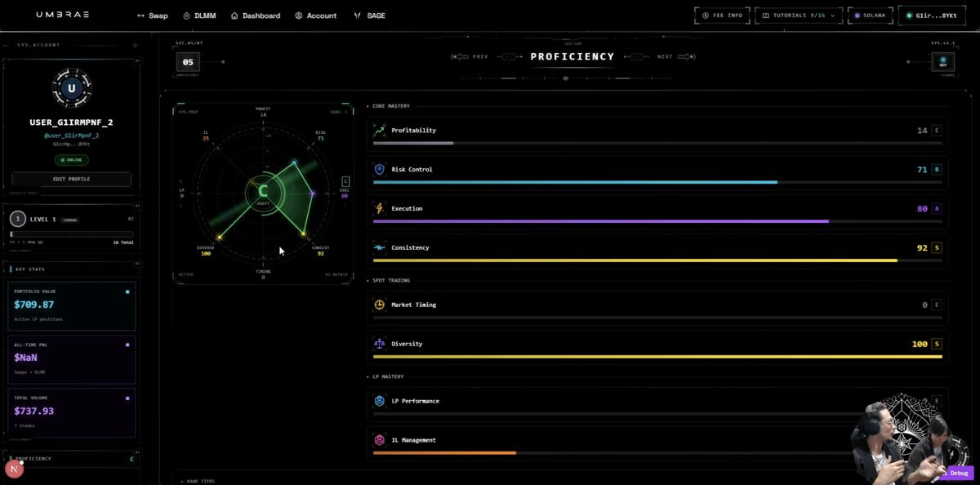The height and width of the screenshot is (485, 980).
Task: Expand the Tutorials 9/16 dropdown
Action: coord(798,16)
